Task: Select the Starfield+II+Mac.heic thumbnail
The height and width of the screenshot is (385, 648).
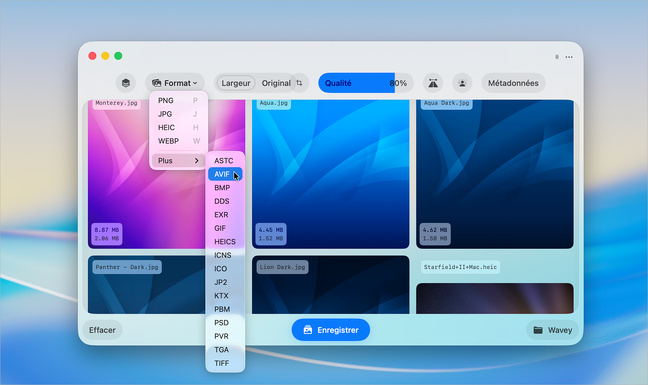Action: (495, 298)
